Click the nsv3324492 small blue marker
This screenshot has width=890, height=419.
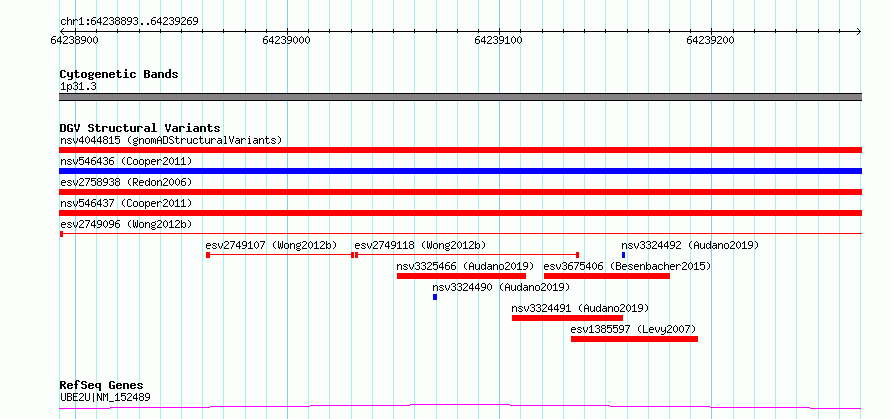(x=623, y=255)
